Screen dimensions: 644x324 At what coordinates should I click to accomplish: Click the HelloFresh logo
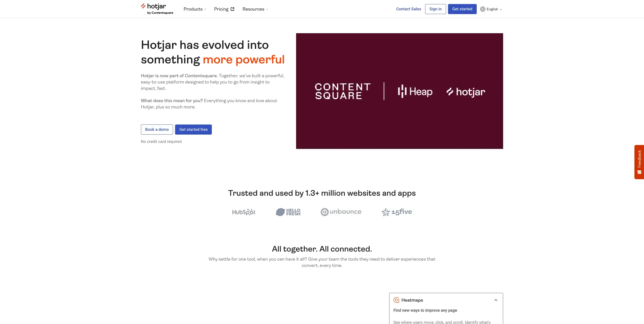288,212
